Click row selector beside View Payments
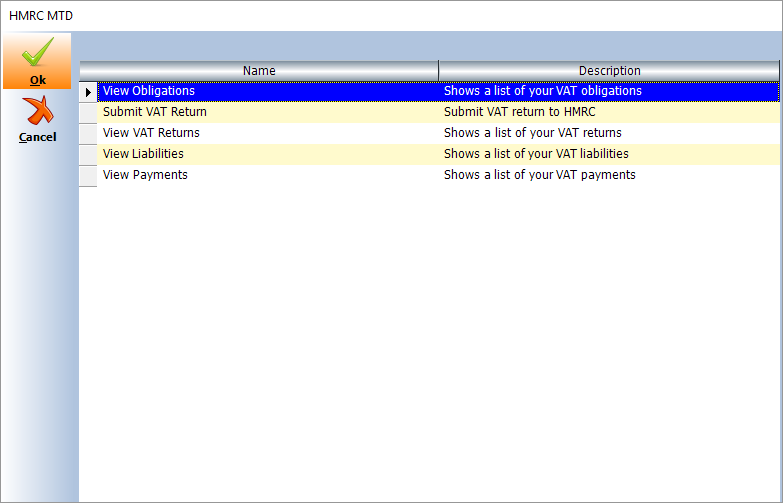This screenshot has width=783, height=503. point(88,175)
